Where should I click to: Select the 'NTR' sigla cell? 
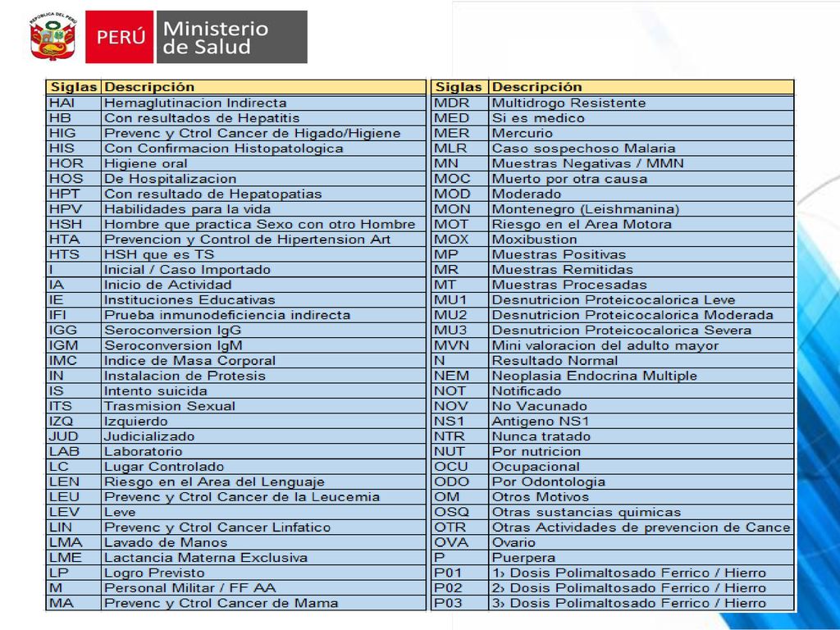[459, 436]
